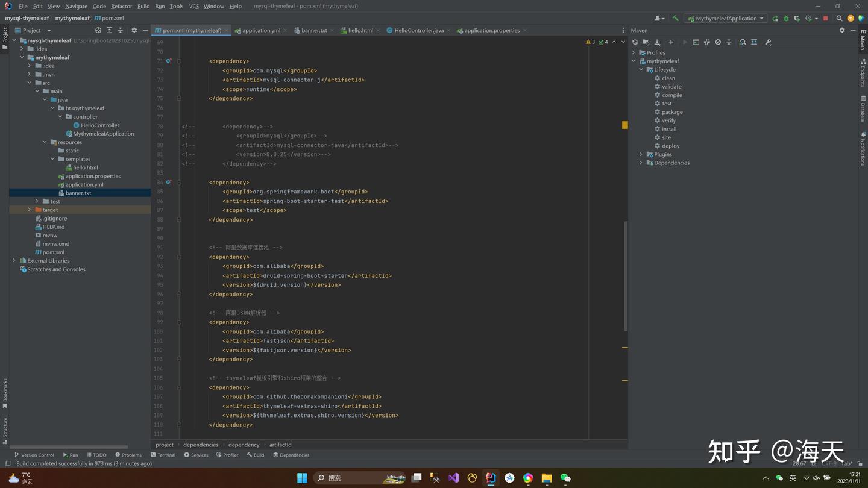The width and height of the screenshot is (868, 488).
Task: Start debugging with the green bug icon
Action: click(x=785, y=18)
